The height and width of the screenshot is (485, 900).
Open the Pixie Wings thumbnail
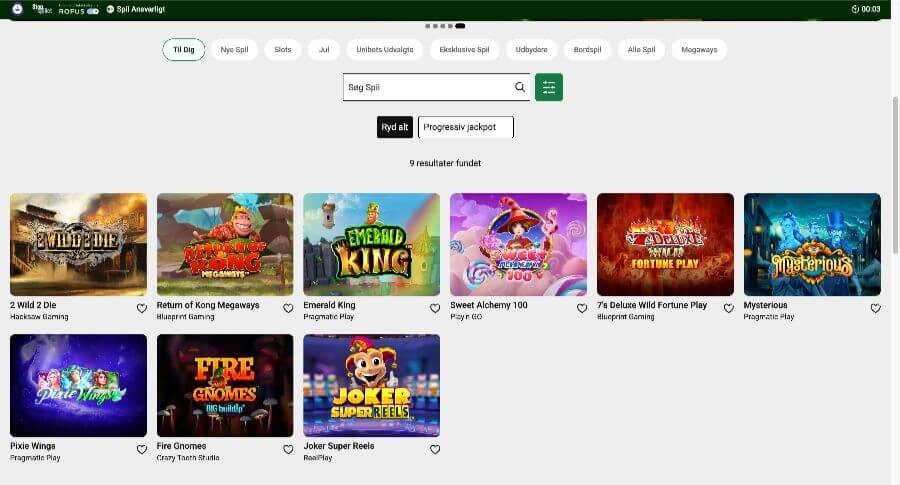point(79,386)
